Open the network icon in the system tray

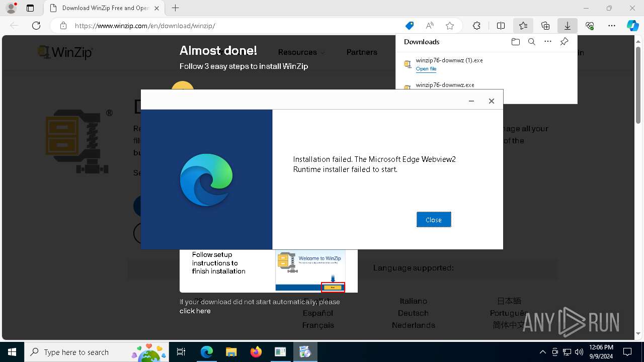[x=567, y=352]
